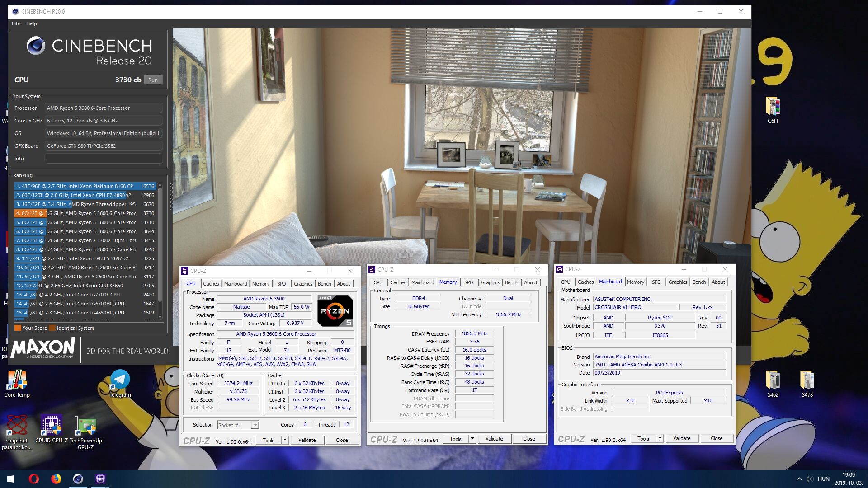868x488 pixels.
Task: Click Close button in Memory CPU-Z window
Action: [x=529, y=439]
